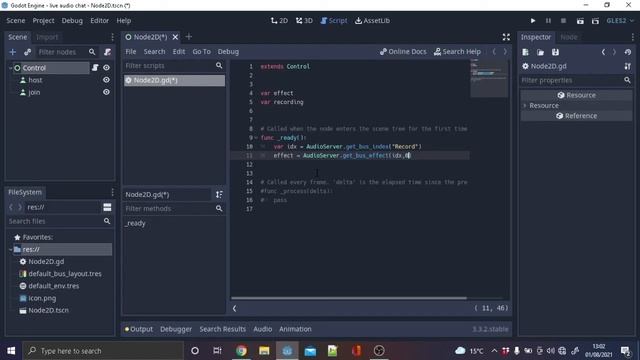640x360 pixels.
Task: Attach a script using scene dock icon
Action: tap(107, 52)
